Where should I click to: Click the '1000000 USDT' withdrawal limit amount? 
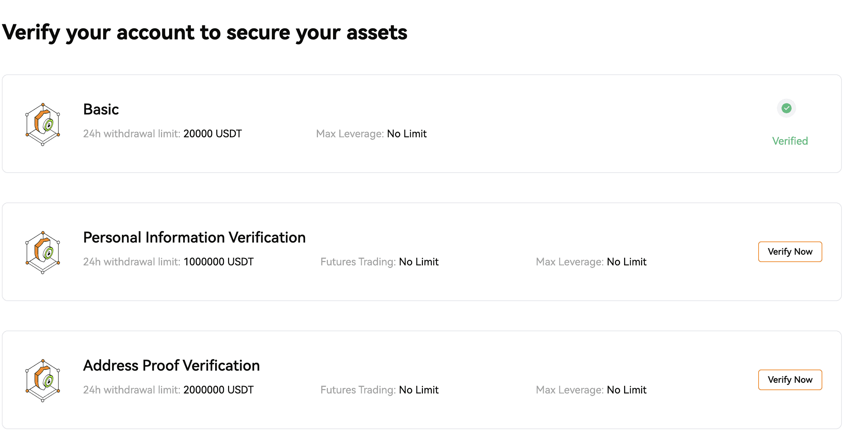pyautogui.click(x=218, y=262)
